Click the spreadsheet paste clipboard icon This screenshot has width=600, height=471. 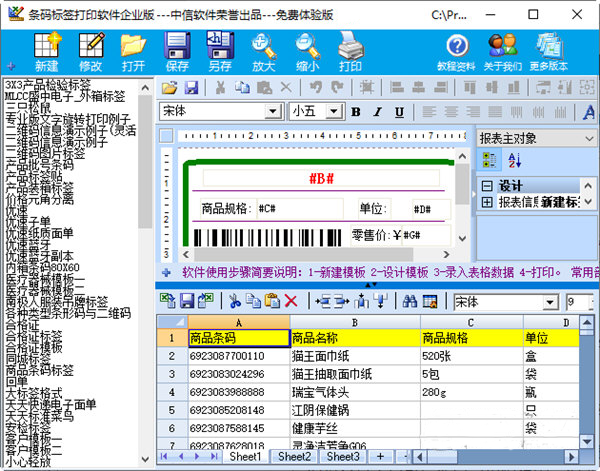(272, 301)
